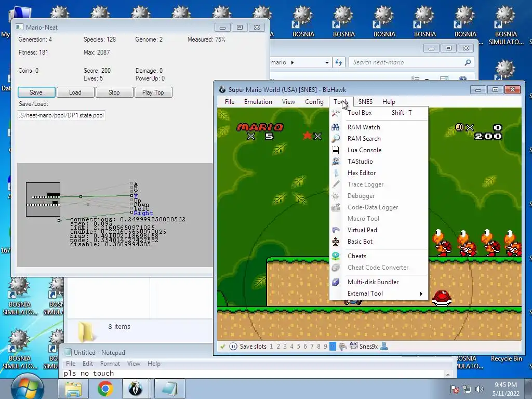Launch Basic Bot tool
Image resolution: width=532 pixels, height=399 pixels.
point(379,242)
